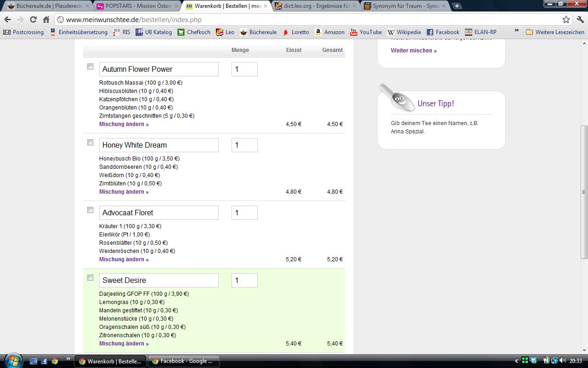Click the browser reload icon
Image resolution: width=588 pixels, height=368 pixels.
33,19
